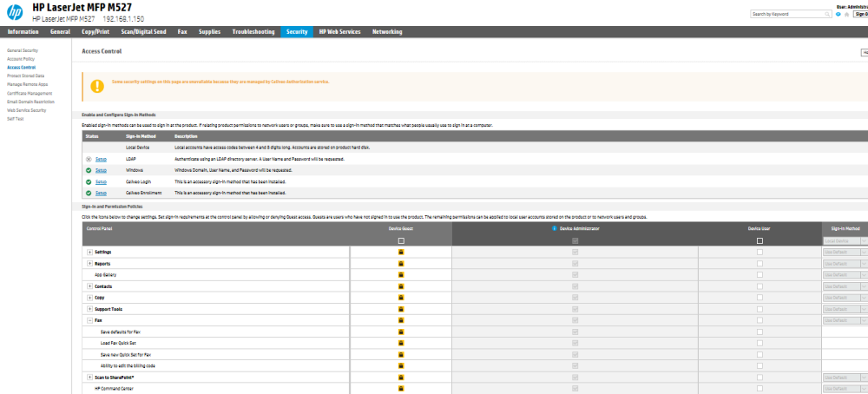The width and height of the screenshot is (868, 394).
Task: Go to the home icon
Action: click(x=847, y=14)
